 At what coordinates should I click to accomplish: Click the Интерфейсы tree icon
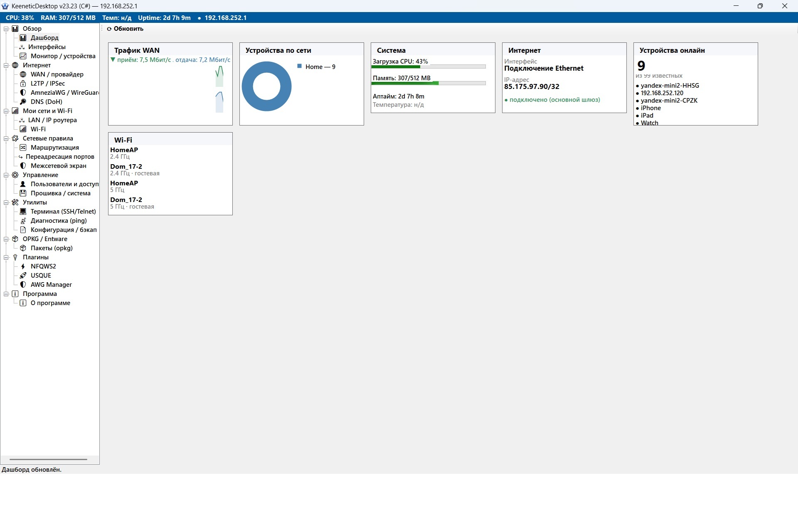pyautogui.click(x=22, y=47)
